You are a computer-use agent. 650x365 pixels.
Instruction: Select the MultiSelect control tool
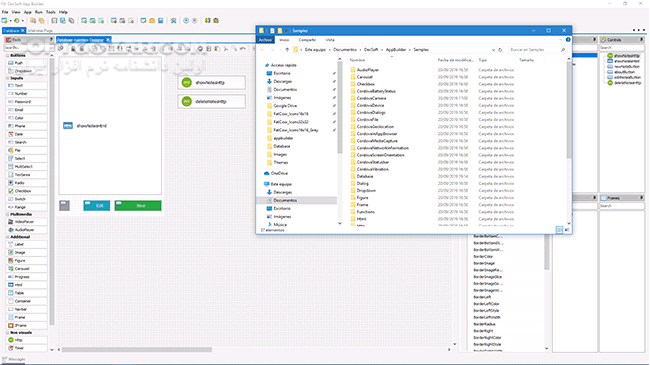click(27, 166)
